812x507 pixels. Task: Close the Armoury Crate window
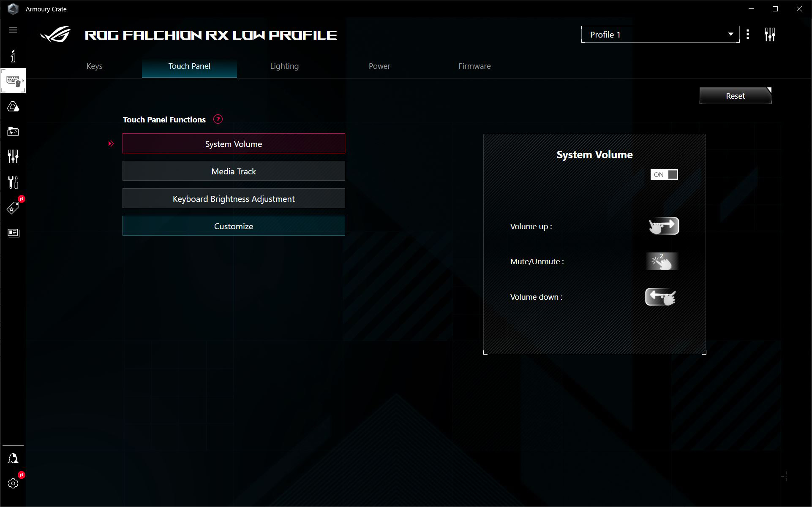coord(799,9)
